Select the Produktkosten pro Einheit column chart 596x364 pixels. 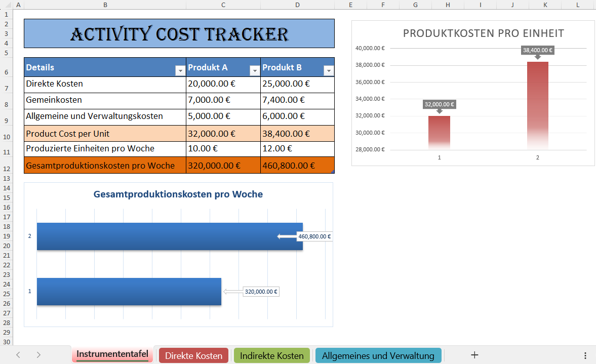click(472, 91)
